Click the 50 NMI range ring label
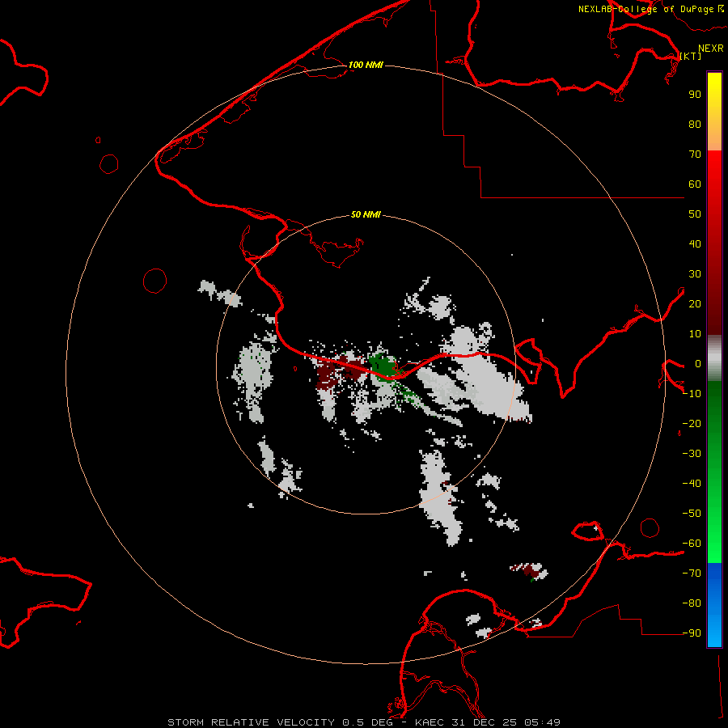 coord(366,214)
